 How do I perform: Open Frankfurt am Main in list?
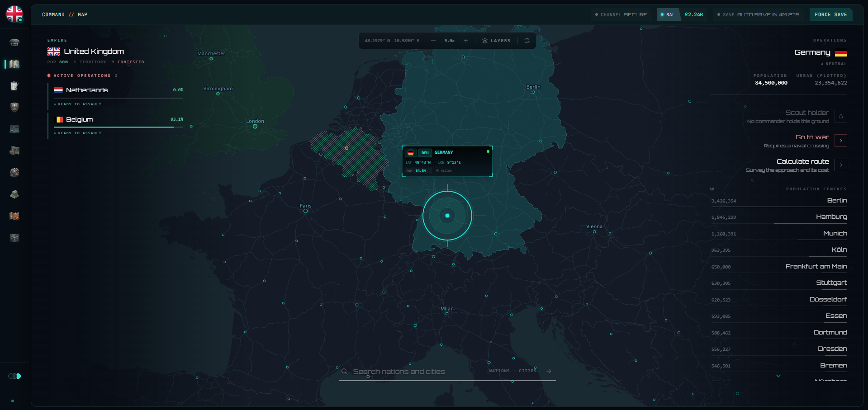779,266
